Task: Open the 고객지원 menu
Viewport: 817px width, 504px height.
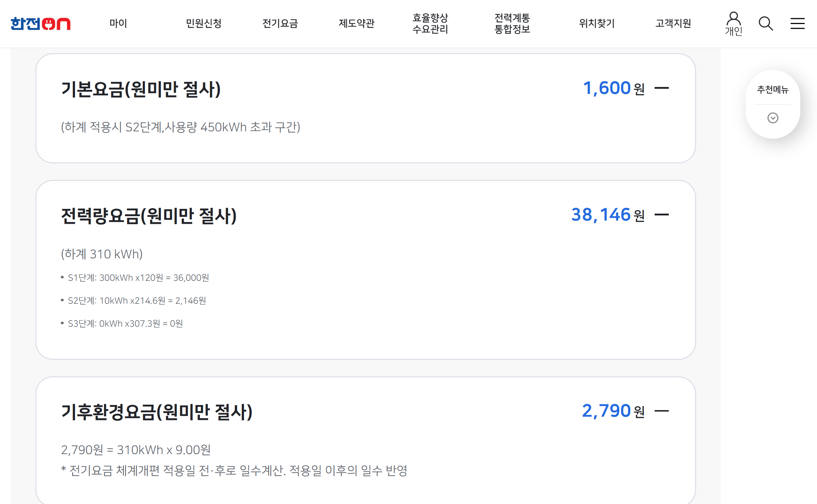Action: click(672, 23)
